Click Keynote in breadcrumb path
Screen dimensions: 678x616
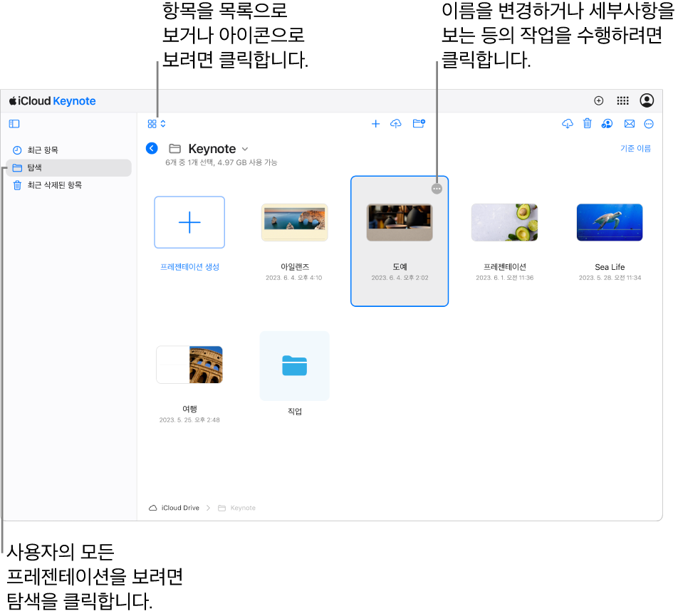click(237, 508)
